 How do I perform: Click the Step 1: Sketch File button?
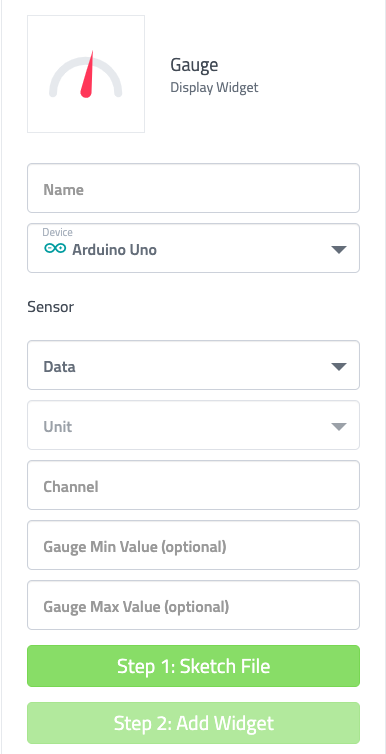coord(193,666)
